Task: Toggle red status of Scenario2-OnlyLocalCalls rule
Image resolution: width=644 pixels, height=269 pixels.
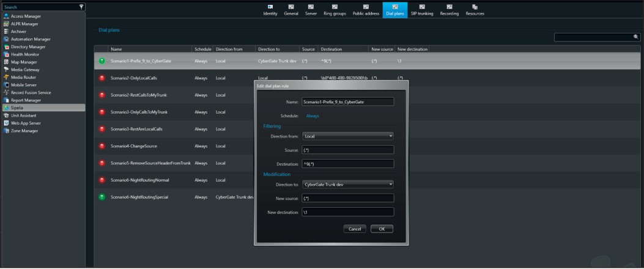Action: [102, 78]
